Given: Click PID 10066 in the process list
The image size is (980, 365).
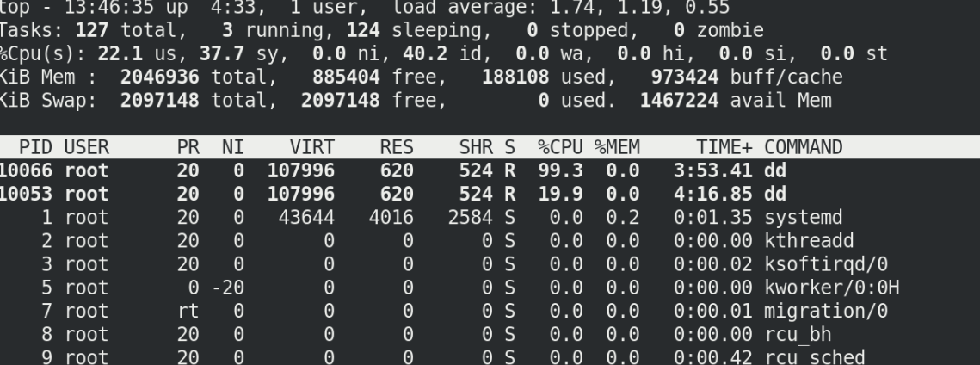Looking at the screenshot, I should [27, 170].
